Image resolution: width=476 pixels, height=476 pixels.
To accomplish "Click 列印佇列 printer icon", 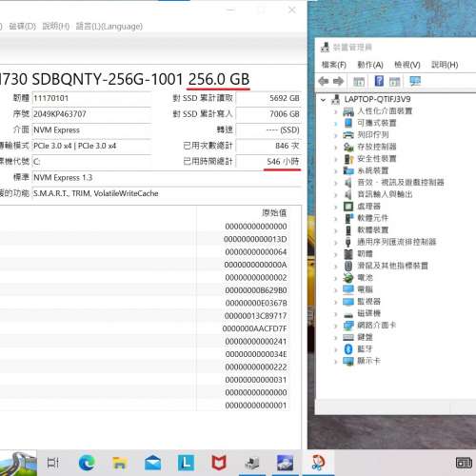I will click(348, 135).
